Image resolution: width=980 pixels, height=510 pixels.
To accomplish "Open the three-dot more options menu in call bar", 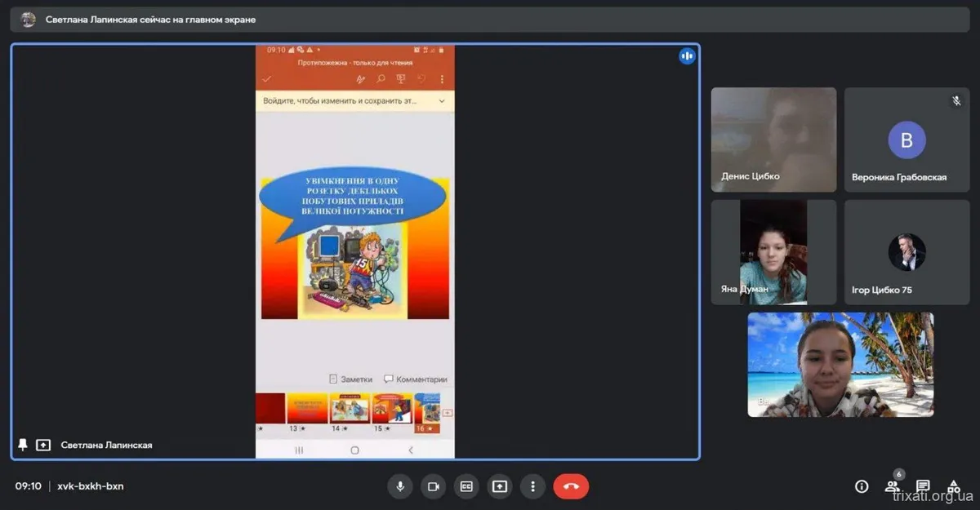I will pyautogui.click(x=532, y=486).
